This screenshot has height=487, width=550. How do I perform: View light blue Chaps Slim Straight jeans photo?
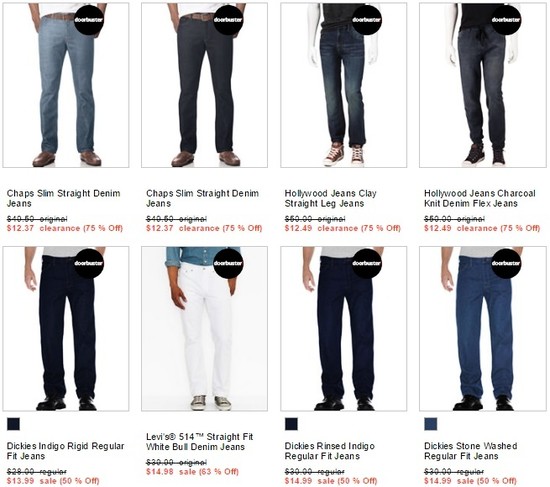pyautogui.click(x=66, y=85)
